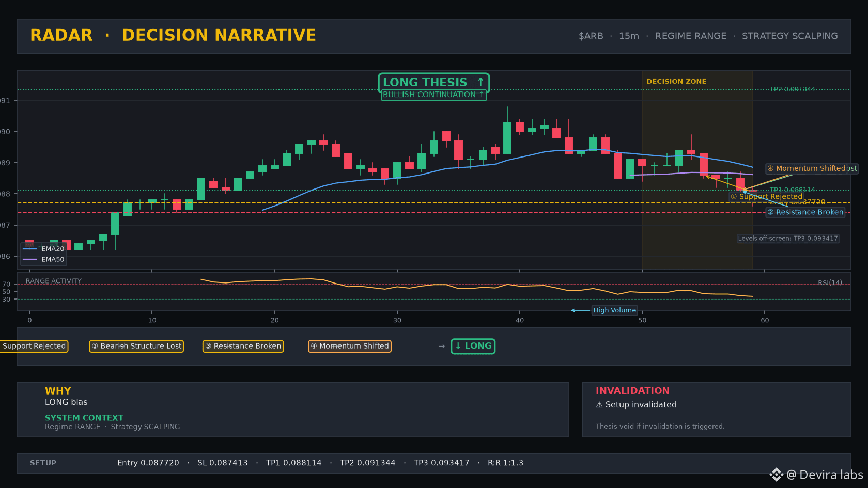Click the LONG bias text

pos(66,402)
